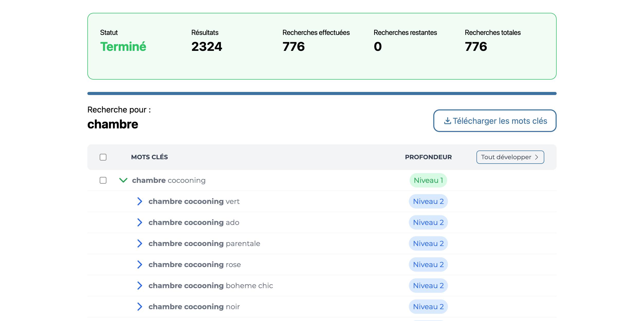Expand chambre cocooning noir row
644x321 pixels.
140,307
